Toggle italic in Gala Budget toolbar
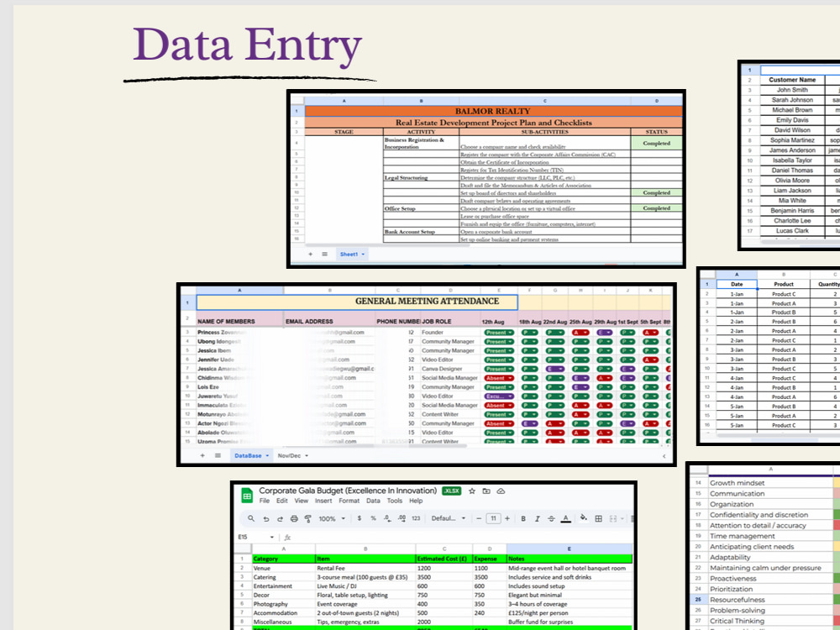Screen dimensions: 840x630 coord(537,518)
